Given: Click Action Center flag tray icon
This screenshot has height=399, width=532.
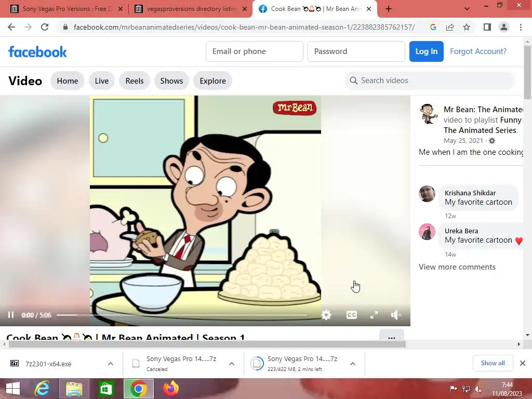Looking at the screenshot, I should [453, 389].
